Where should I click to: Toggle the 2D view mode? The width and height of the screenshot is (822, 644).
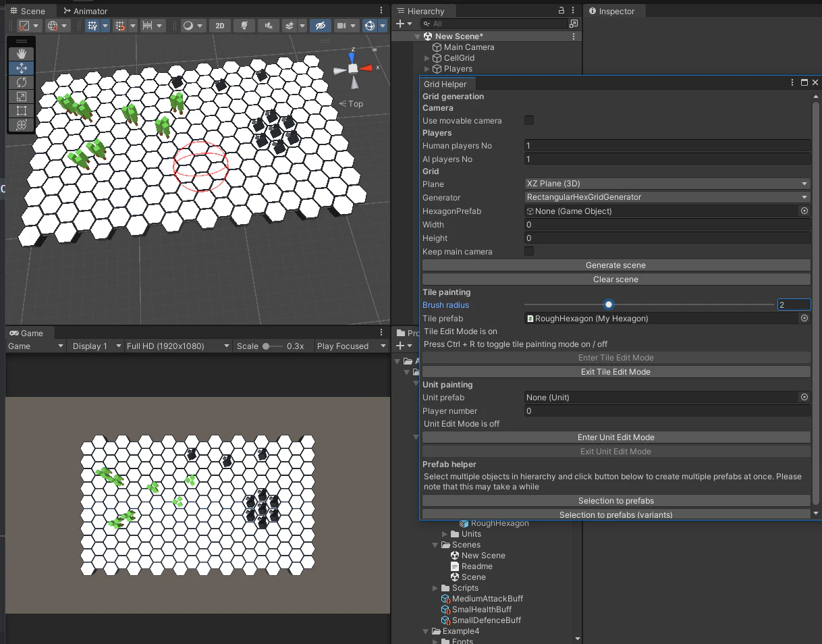point(219,26)
